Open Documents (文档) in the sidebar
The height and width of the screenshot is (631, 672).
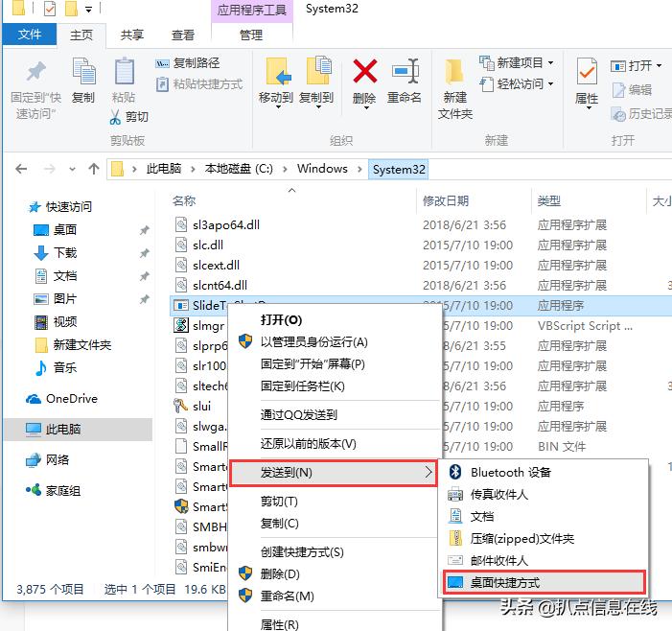click(x=55, y=275)
